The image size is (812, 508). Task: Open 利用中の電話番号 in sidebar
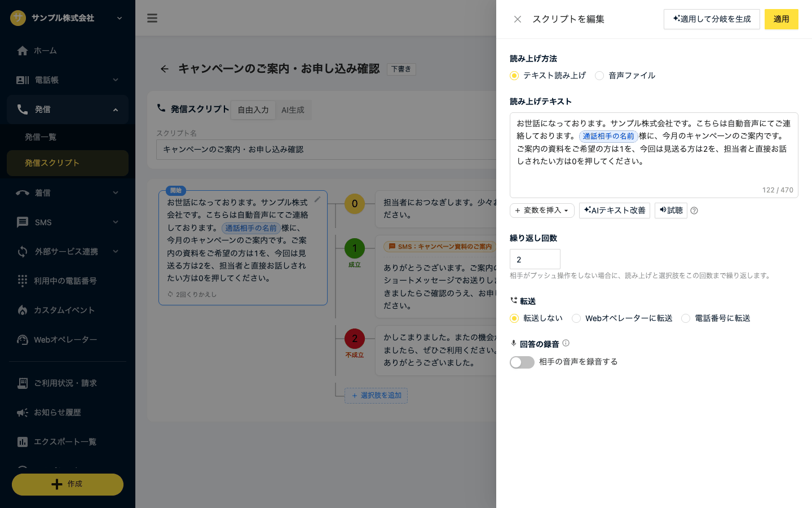68,281
